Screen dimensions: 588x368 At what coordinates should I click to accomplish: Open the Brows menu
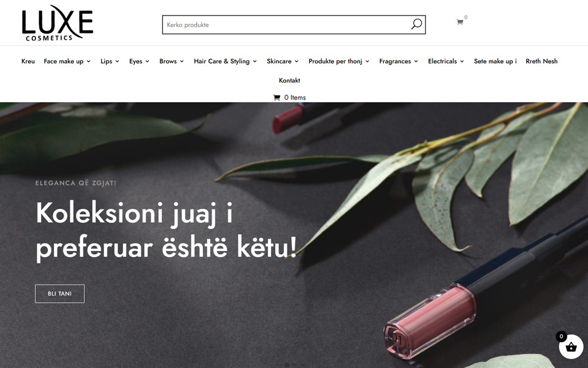168,61
